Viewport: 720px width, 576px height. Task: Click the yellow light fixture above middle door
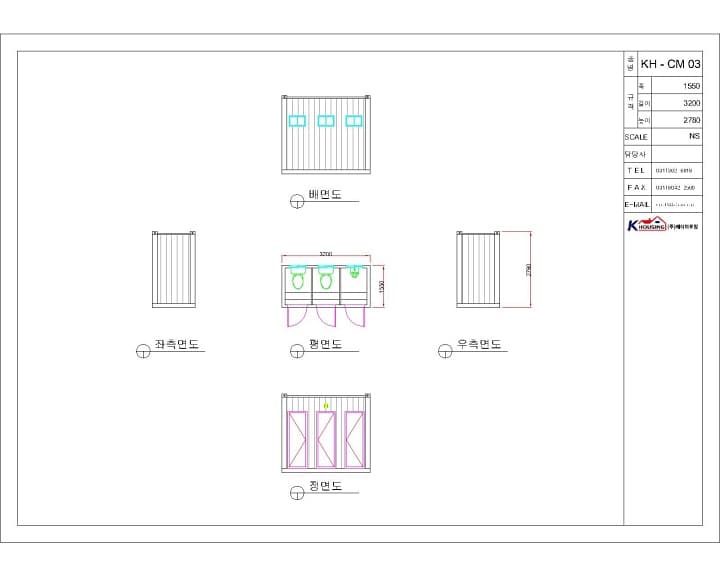326,406
